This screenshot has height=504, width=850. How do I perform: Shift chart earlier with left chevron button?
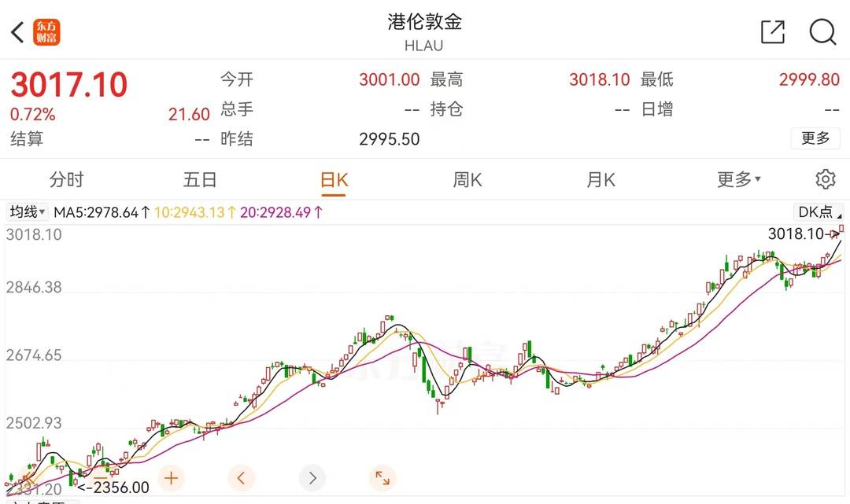point(242,477)
